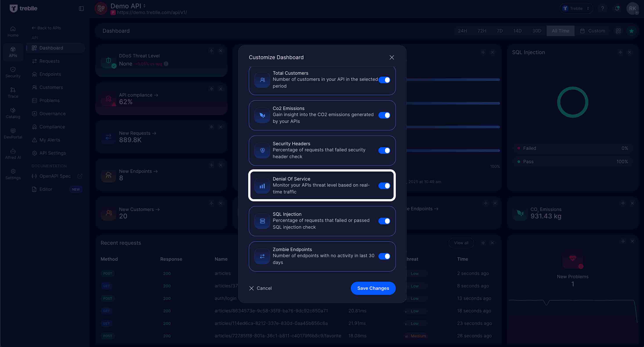This screenshot has width=644, height=347.
Task: Click the star favorite icon near Custom
Action: click(x=632, y=31)
